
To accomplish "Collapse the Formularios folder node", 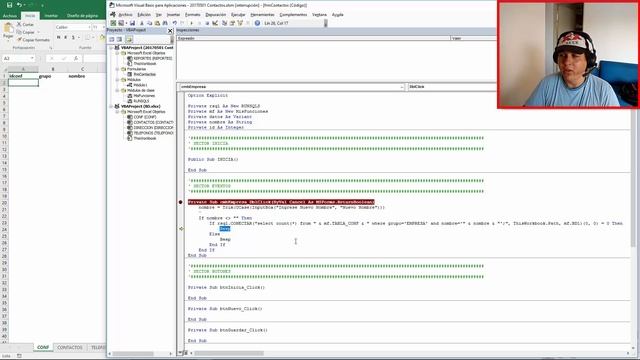I will coord(118,69).
